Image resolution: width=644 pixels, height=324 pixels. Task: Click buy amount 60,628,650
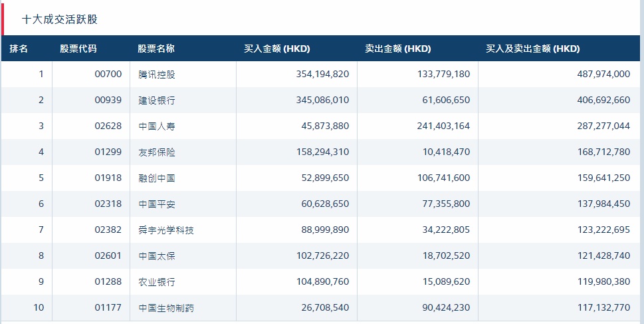(x=325, y=204)
